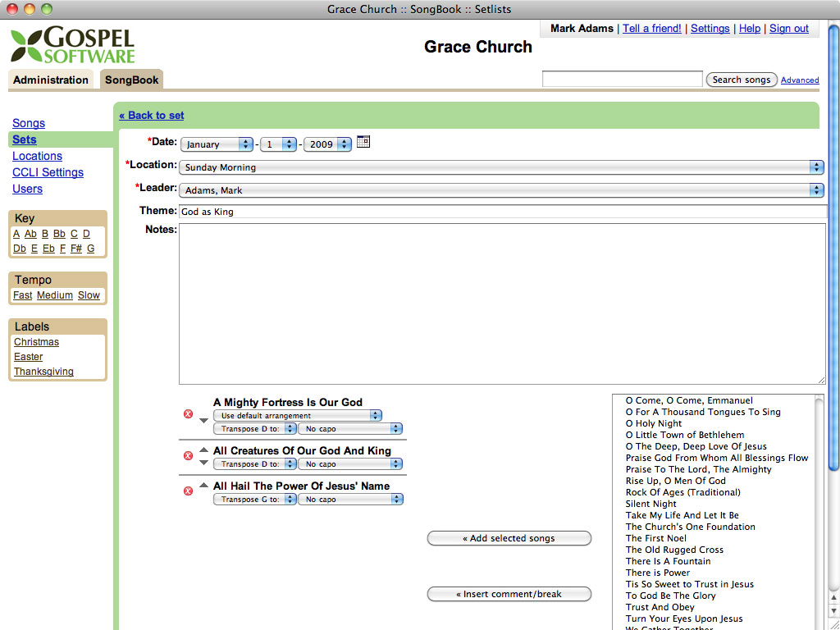Go to Users in the sidebar
This screenshot has height=630, width=840.
click(27, 189)
